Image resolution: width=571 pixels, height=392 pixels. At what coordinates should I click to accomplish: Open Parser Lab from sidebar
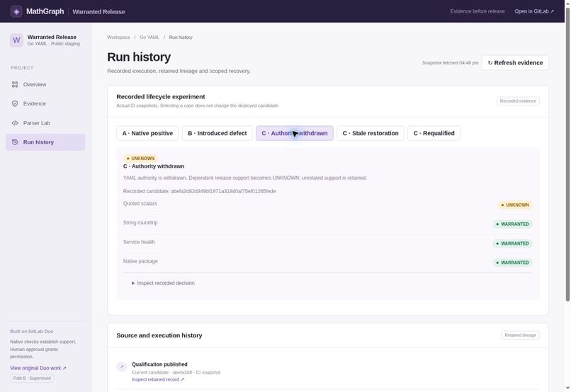(45, 123)
